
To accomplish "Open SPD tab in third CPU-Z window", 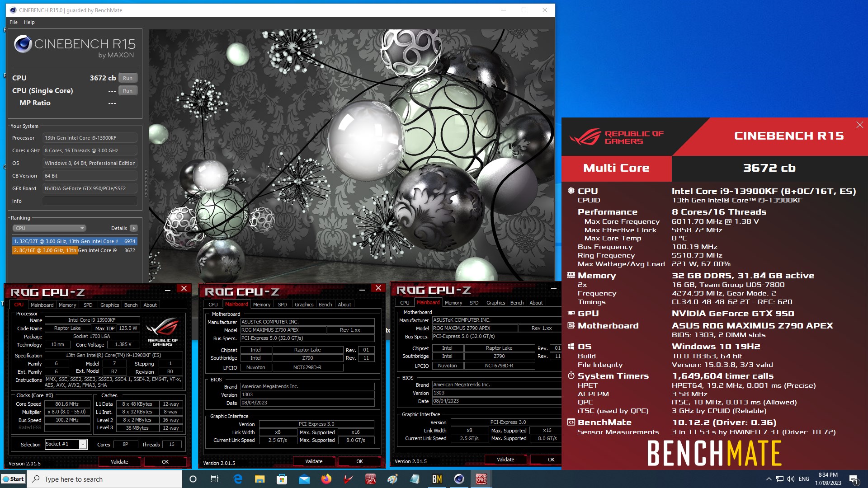I will tap(474, 303).
